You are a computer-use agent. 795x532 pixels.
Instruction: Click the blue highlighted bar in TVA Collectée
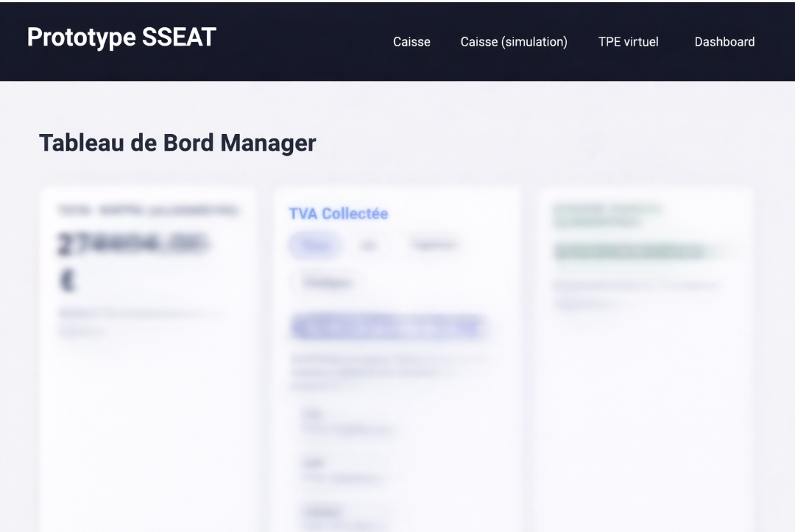388,327
